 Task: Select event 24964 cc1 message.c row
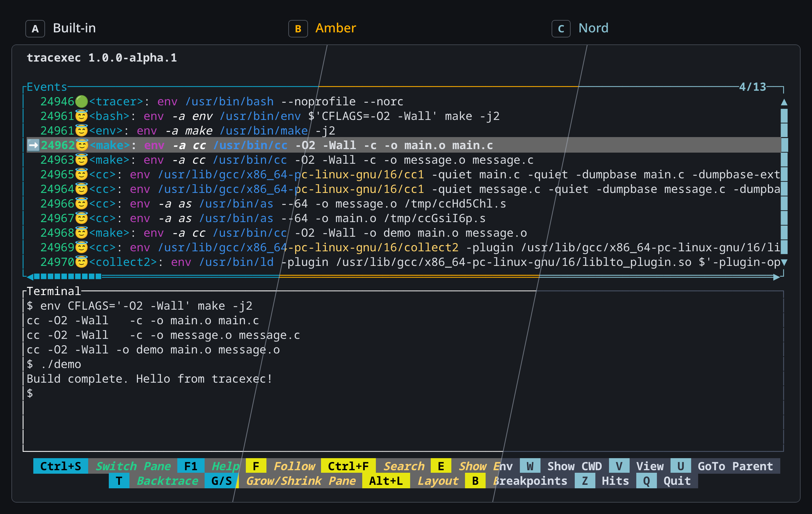(404, 189)
